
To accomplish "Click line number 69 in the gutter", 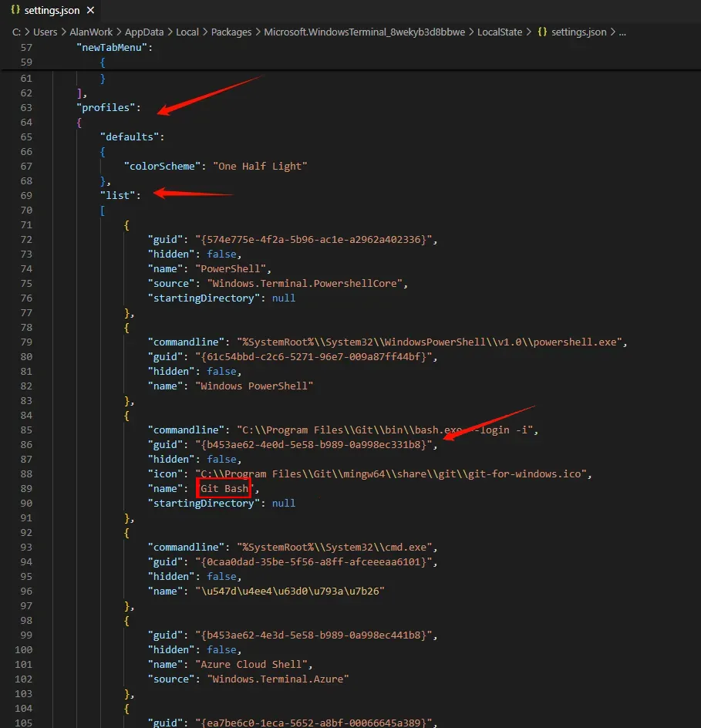I will click(26, 195).
